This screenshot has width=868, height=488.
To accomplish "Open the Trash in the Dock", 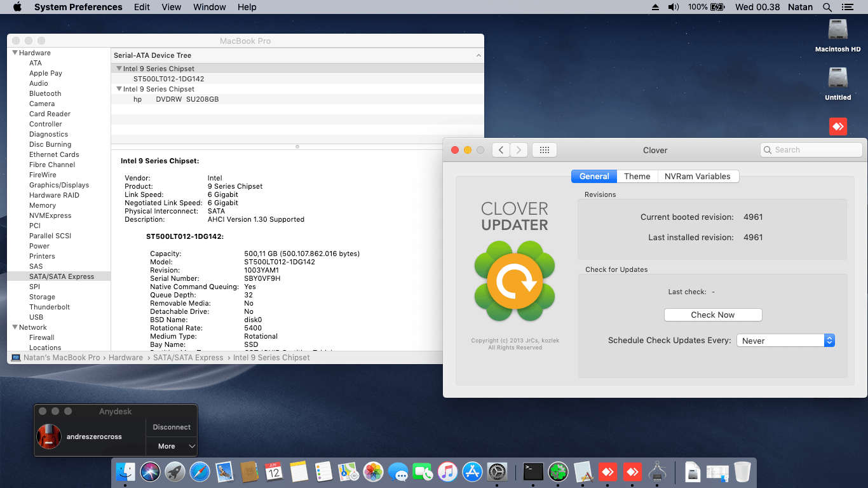I will pos(742,471).
